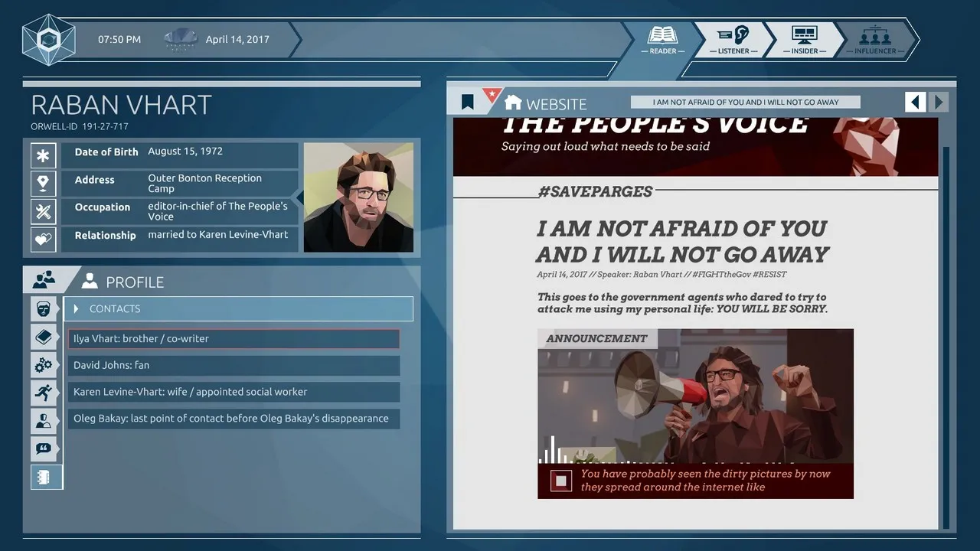This screenshot has width=980, height=551.
Task: Click Raban Vhart's portrait picture
Action: (x=358, y=197)
